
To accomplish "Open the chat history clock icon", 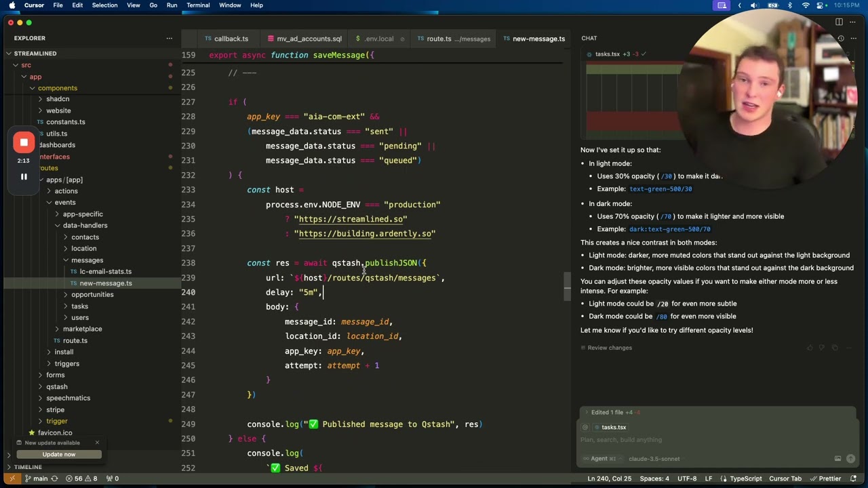I will (x=841, y=39).
